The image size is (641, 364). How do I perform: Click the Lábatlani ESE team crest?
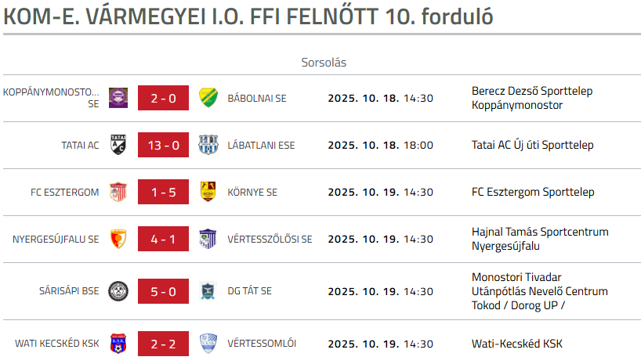(x=208, y=145)
